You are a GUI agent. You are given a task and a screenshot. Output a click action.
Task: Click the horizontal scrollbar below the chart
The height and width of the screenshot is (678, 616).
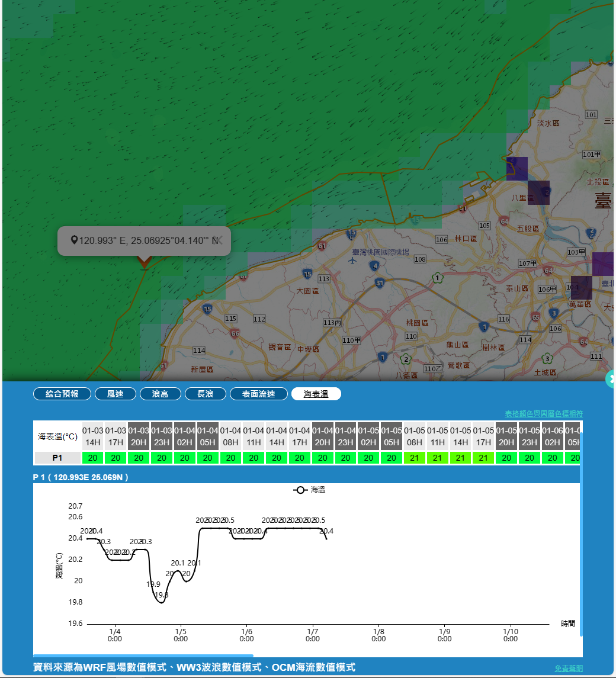click(x=143, y=655)
